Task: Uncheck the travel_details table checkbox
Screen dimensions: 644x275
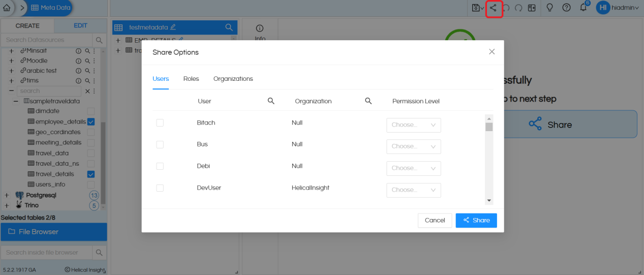Action: tap(91, 174)
